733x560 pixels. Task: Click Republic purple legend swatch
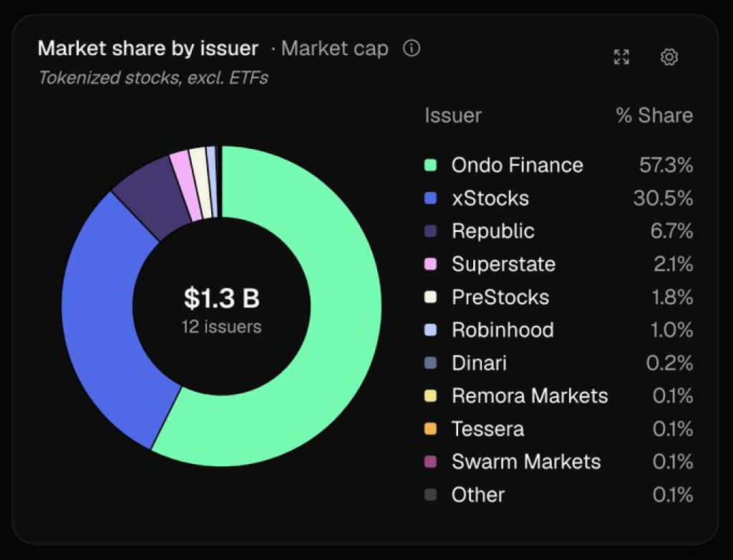(430, 231)
